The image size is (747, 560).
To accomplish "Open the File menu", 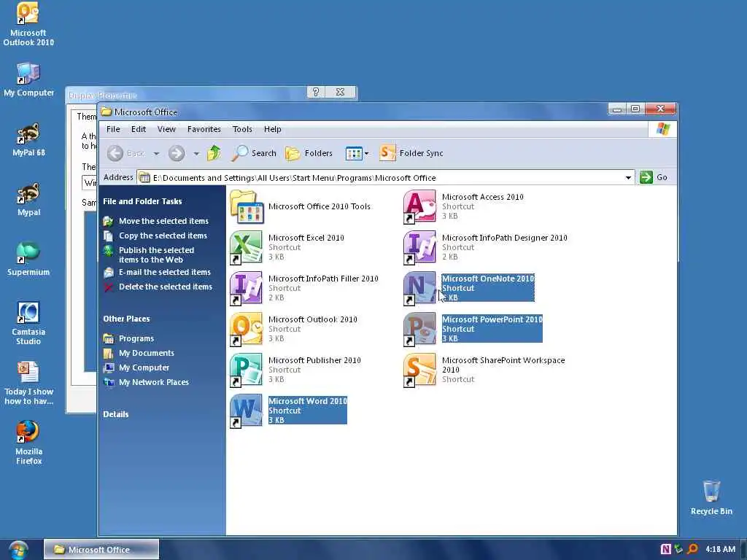I will point(113,129).
